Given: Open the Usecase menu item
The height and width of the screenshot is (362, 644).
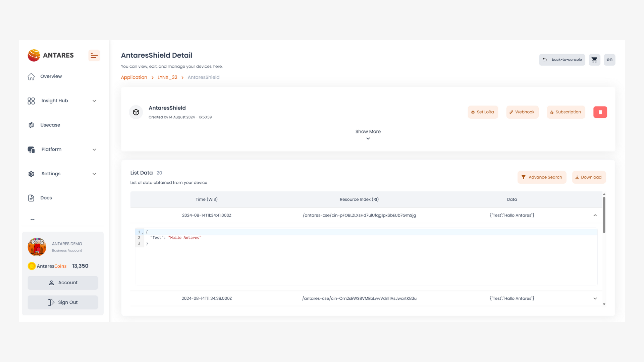Looking at the screenshot, I should click(x=50, y=125).
